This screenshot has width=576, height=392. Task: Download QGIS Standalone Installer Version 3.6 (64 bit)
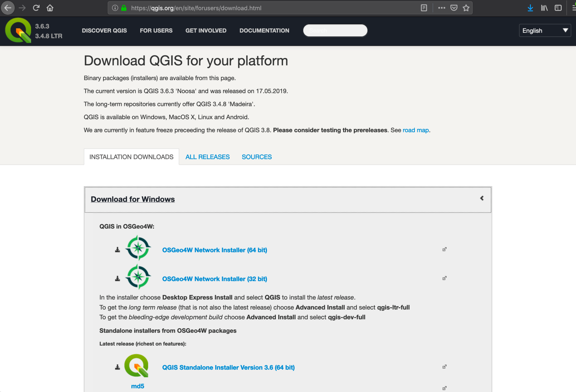pos(228,367)
